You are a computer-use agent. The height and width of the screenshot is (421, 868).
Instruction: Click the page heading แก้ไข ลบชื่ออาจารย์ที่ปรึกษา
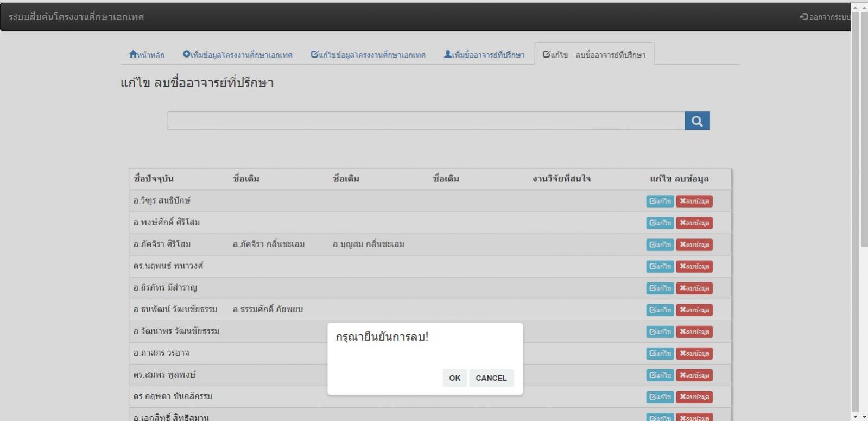[x=197, y=83]
